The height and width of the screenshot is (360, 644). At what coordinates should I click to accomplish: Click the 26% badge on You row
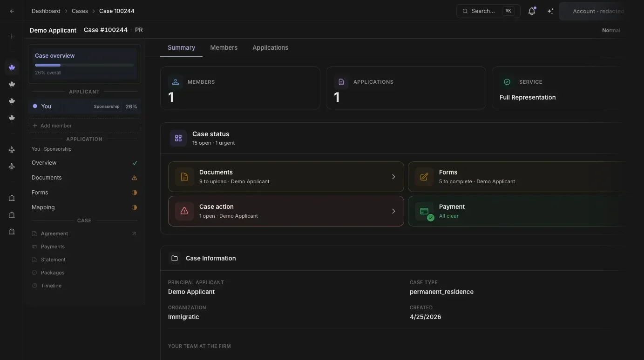(x=131, y=107)
